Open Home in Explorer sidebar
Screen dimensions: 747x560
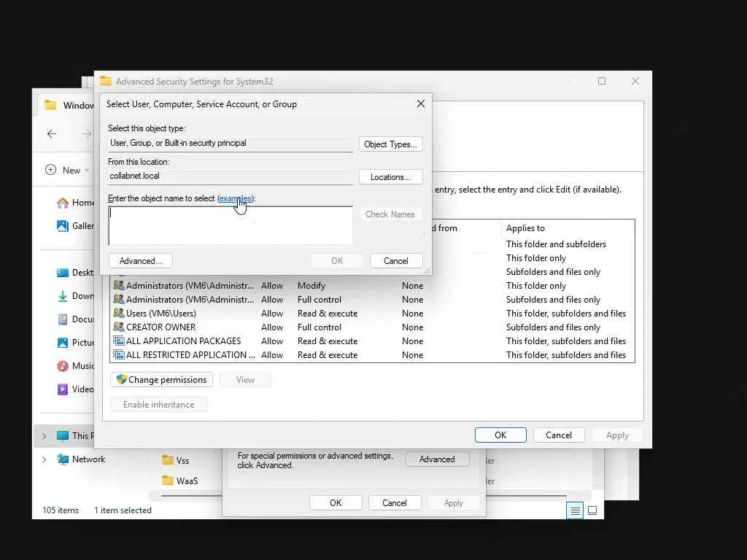(x=76, y=203)
